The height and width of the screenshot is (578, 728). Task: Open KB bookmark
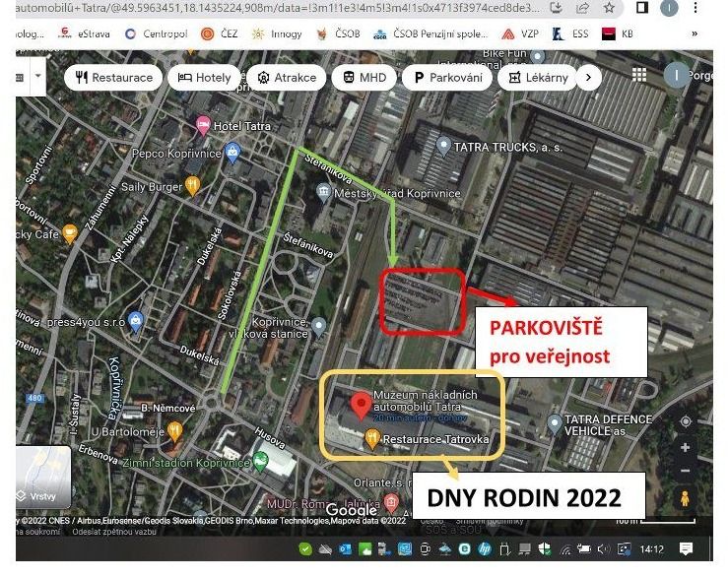[618, 33]
